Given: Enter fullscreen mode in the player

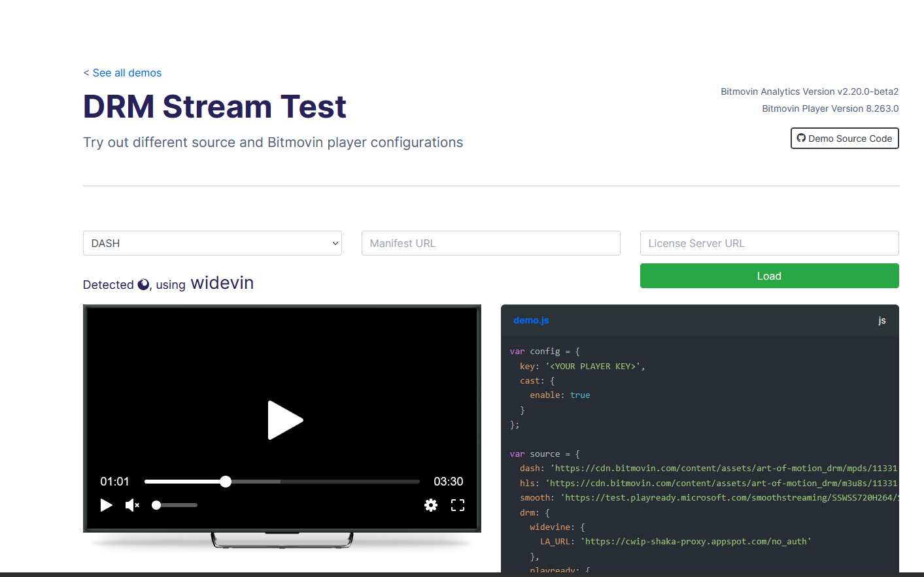Looking at the screenshot, I should pos(458,505).
